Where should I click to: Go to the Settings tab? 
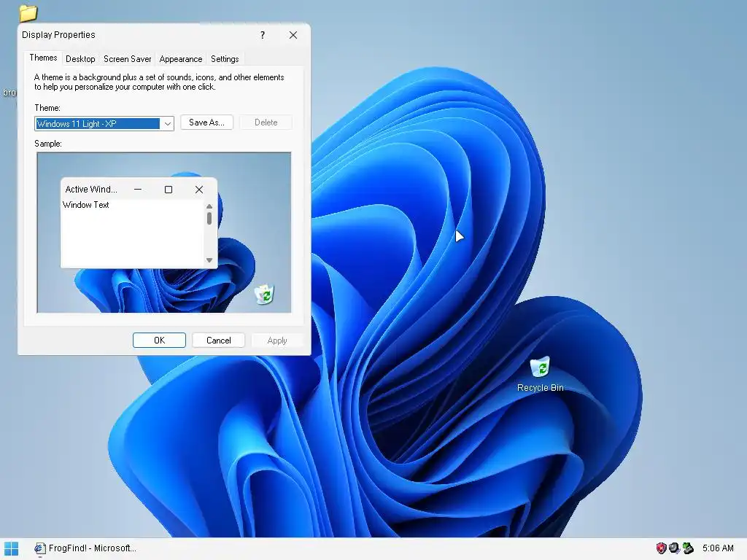225,59
